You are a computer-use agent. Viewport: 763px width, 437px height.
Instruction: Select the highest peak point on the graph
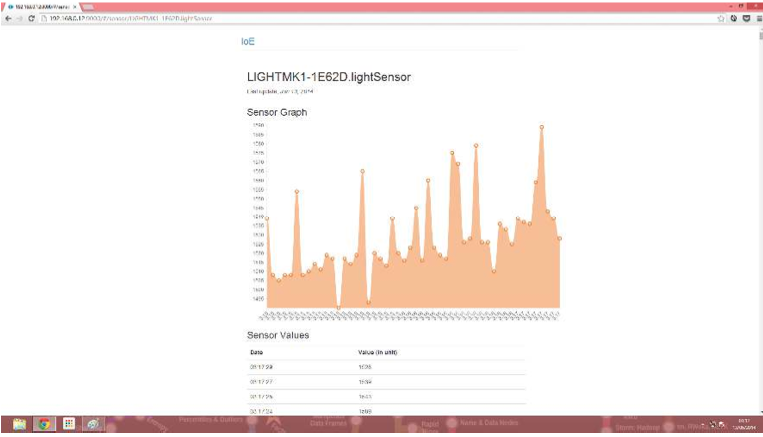point(542,127)
